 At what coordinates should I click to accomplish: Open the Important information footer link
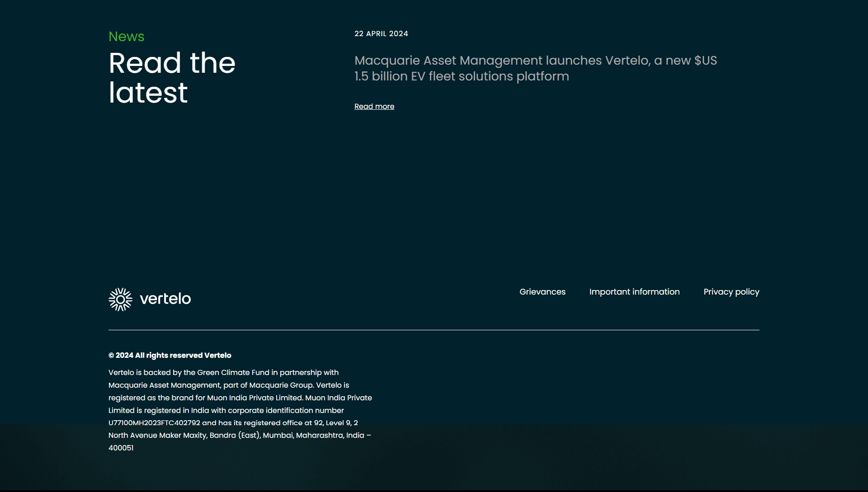[634, 292]
